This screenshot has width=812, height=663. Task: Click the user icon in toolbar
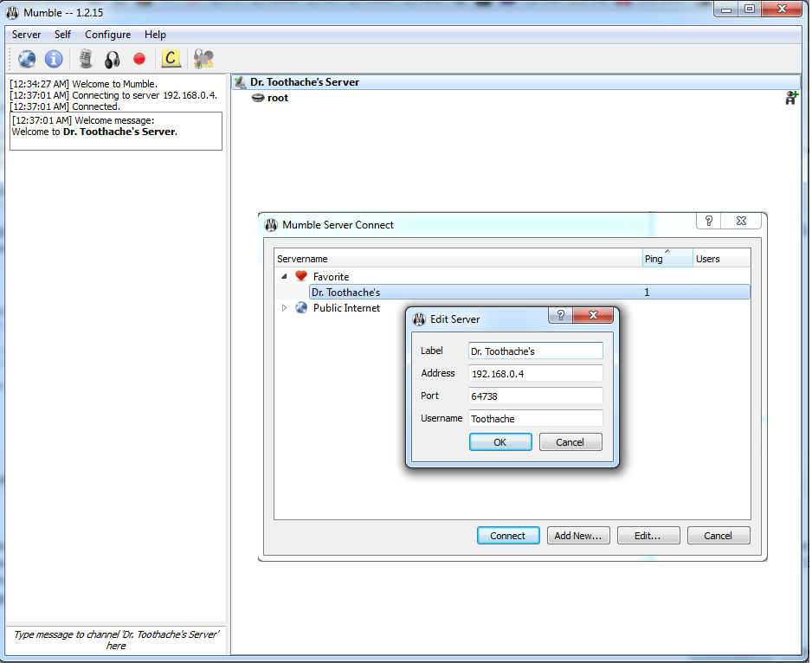tap(203, 59)
